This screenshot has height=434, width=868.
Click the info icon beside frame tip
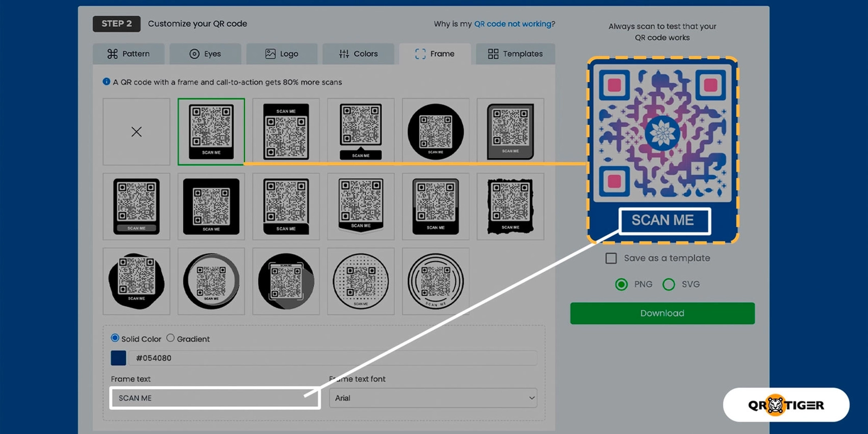[x=106, y=82]
